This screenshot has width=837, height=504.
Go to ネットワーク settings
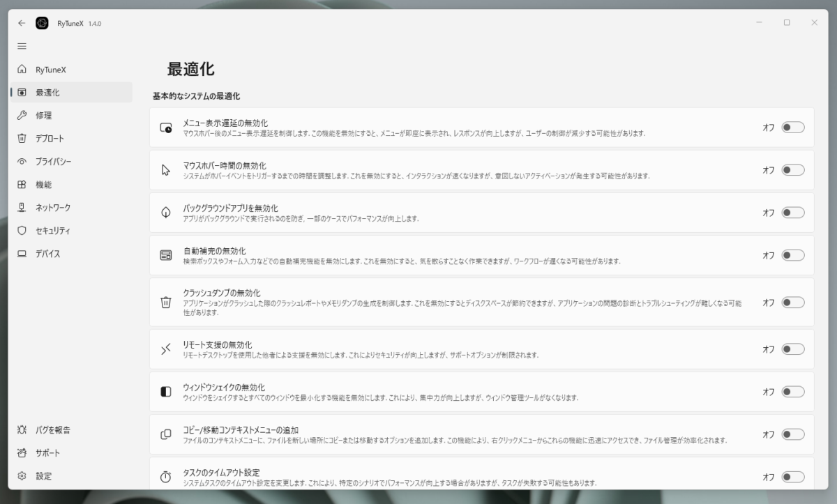[x=71, y=208]
